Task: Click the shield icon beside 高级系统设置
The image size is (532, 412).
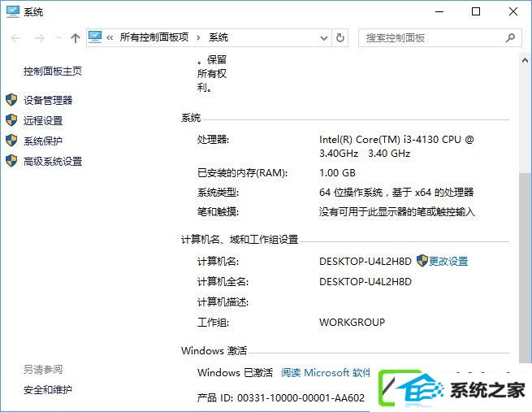Action: (11, 161)
